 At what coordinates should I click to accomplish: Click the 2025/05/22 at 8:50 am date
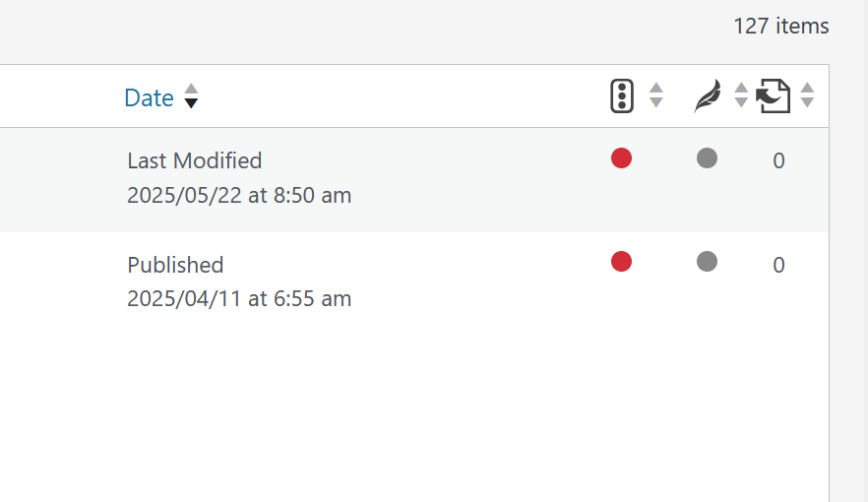[239, 195]
